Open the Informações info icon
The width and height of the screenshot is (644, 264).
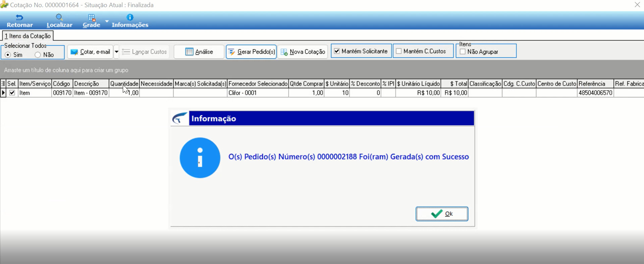[x=130, y=17]
